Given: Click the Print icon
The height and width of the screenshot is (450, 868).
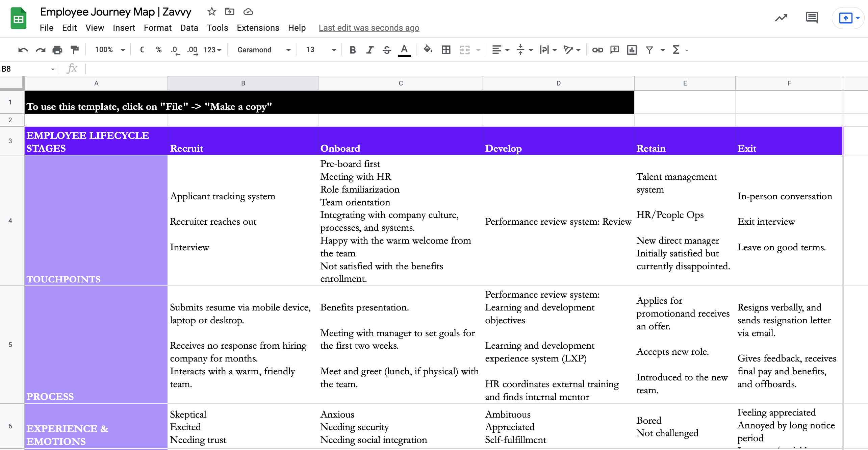Looking at the screenshot, I should pyautogui.click(x=57, y=50).
